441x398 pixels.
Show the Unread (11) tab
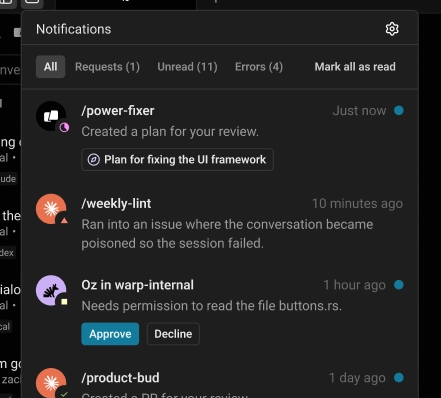pos(187,67)
